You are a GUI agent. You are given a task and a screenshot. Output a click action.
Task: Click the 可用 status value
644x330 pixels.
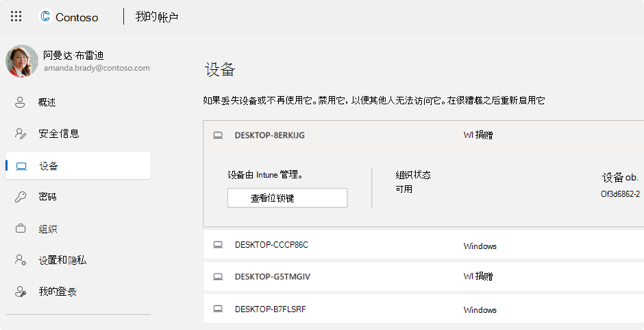404,189
